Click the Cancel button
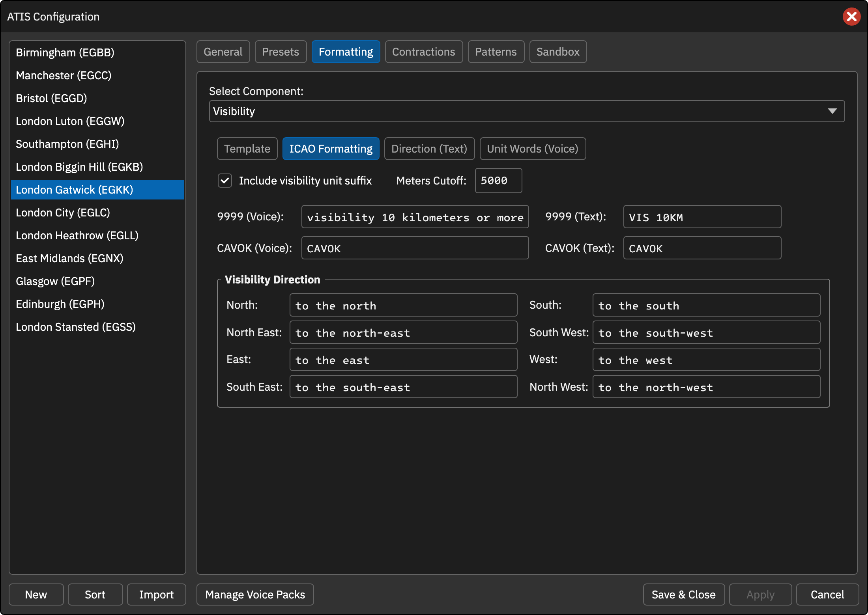This screenshot has height=615, width=868. pos(827,594)
